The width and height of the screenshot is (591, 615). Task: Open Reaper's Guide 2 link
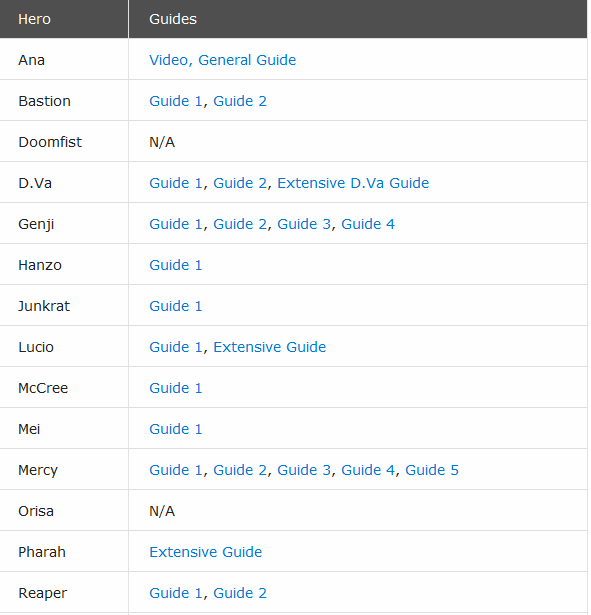click(240, 593)
